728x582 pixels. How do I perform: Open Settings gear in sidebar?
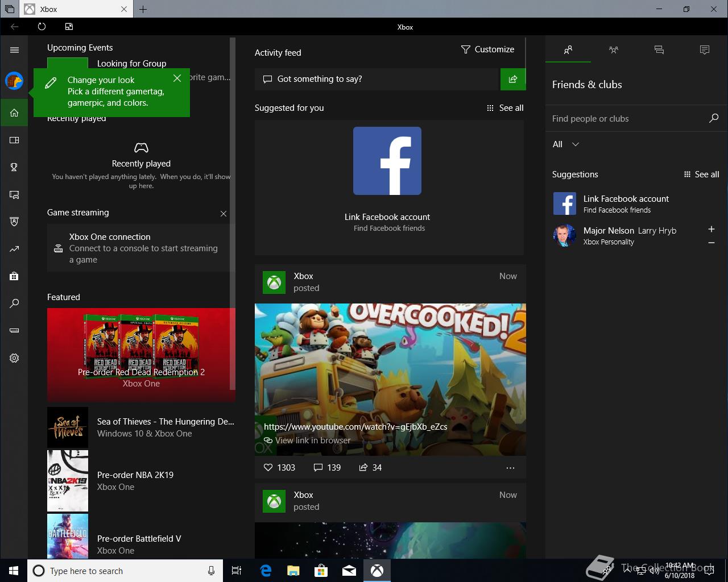click(x=14, y=358)
